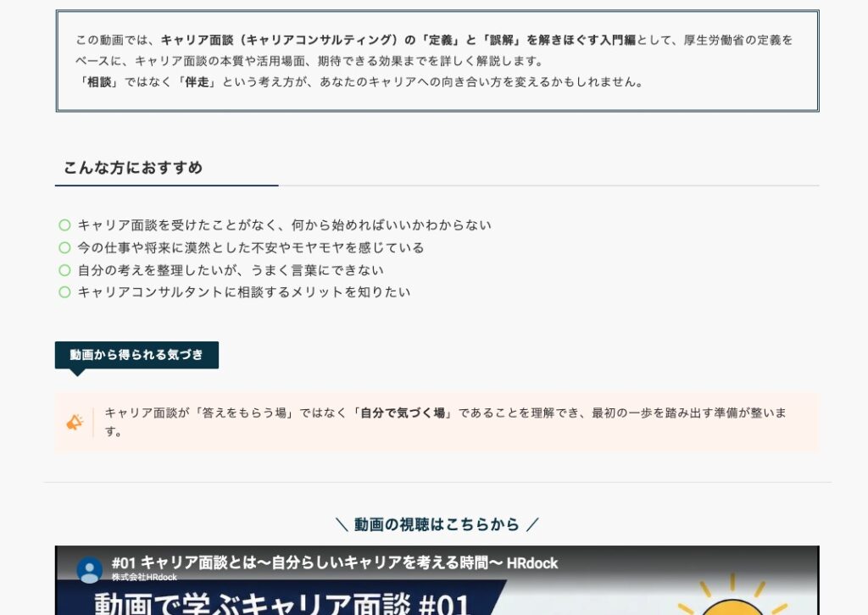Click the 動画の視聴はこちらから heading
This screenshot has width=868, height=615.
[x=437, y=524]
